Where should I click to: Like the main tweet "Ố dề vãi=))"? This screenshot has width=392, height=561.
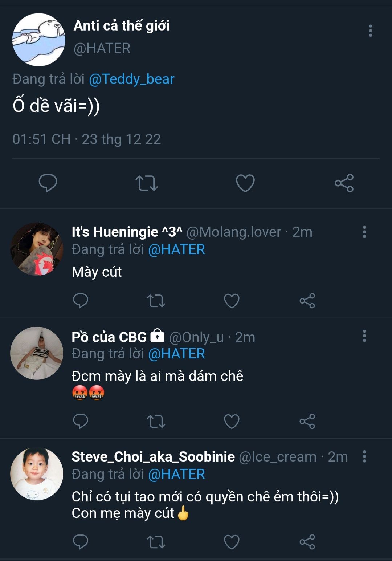pos(245,183)
